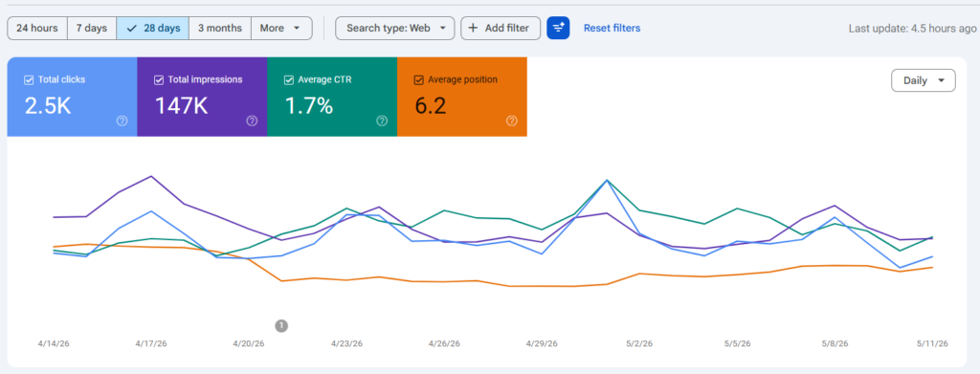The height and width of the screenshot is (374, 980).
Task: Click the 2.5K total clicks value
Action: tap(48, 106)
